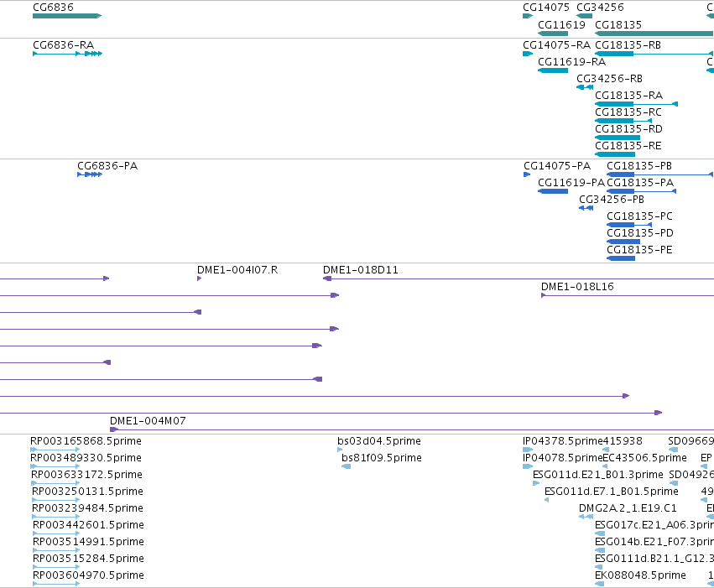The height and width of the screenshot is (588, 714).
Task: Select the EK088048.5prime EST glyph
Action: coord(600,584)
